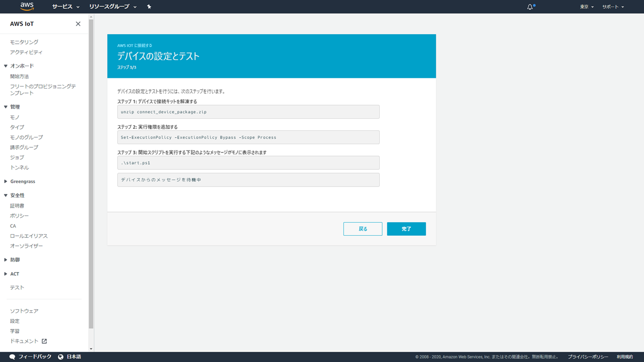Image resolution: width=644 pixels, height=362 pixels.
Task: Open the サポート dropdown menu
Action: [x=613, y=7]
